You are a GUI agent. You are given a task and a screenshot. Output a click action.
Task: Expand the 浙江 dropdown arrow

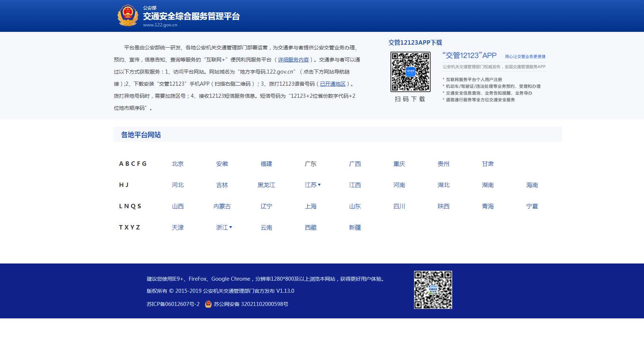pyautogui.click(x=231, y=227)
